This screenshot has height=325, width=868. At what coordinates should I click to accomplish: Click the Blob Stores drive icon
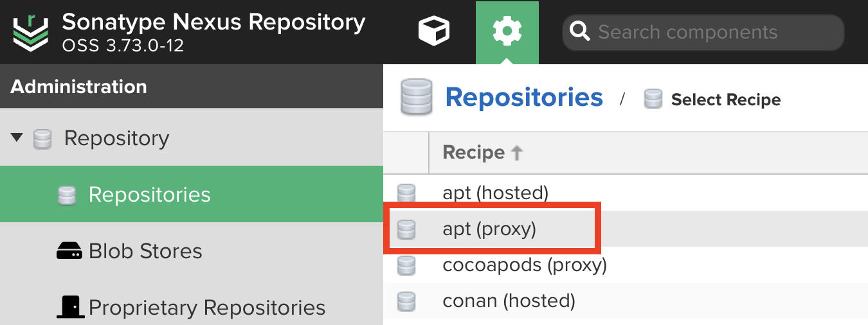pyautogui.click(x=69, y=251)
